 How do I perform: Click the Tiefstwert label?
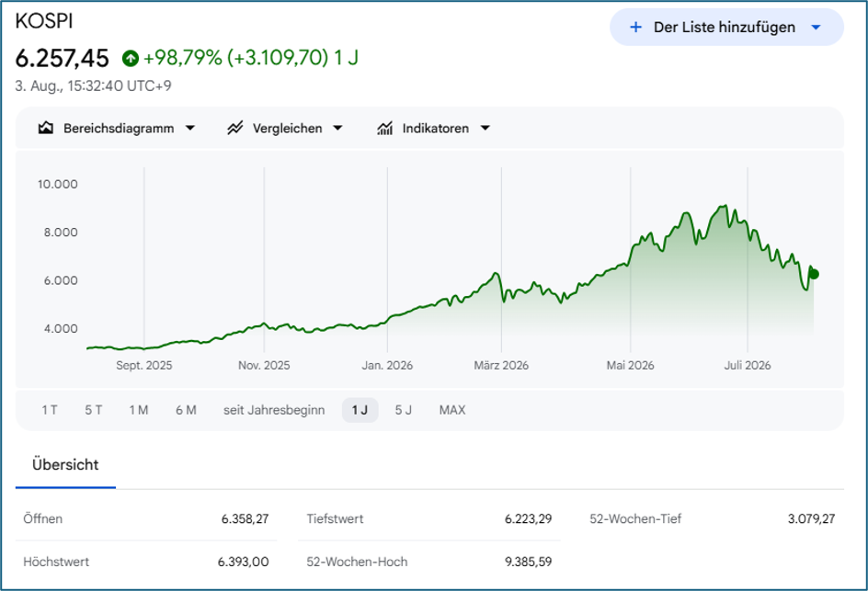click(335, 519)
